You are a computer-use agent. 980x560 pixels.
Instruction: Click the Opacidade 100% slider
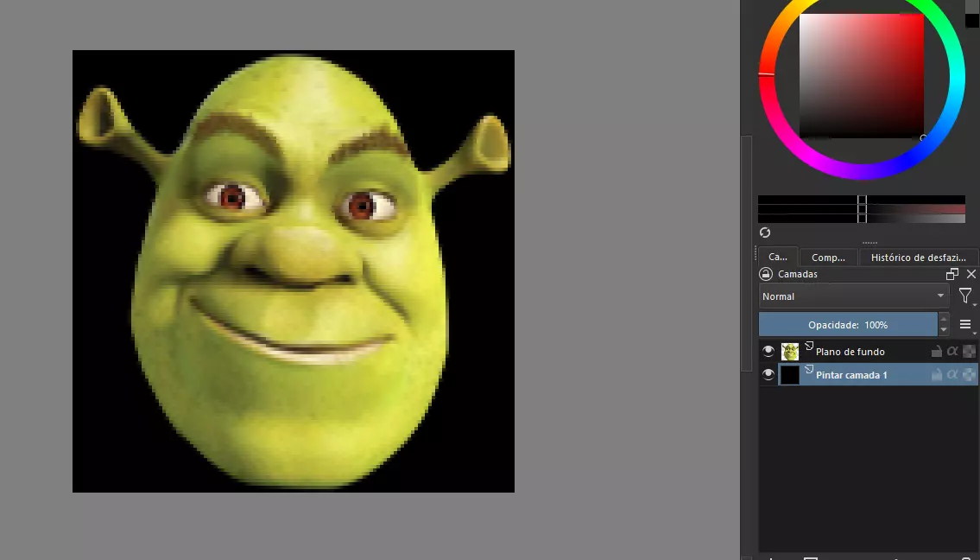(x=848, y=325)
